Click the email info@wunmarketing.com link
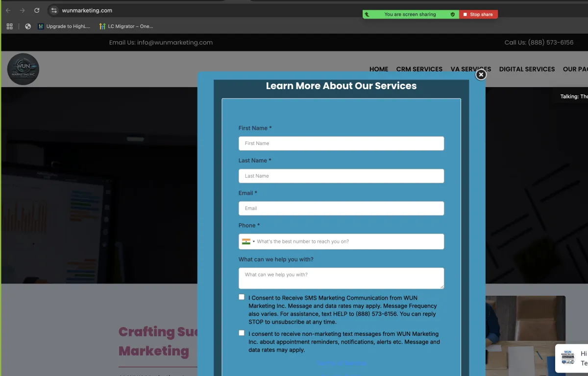This screenshot has height=376, width=588. pos(175,43)
